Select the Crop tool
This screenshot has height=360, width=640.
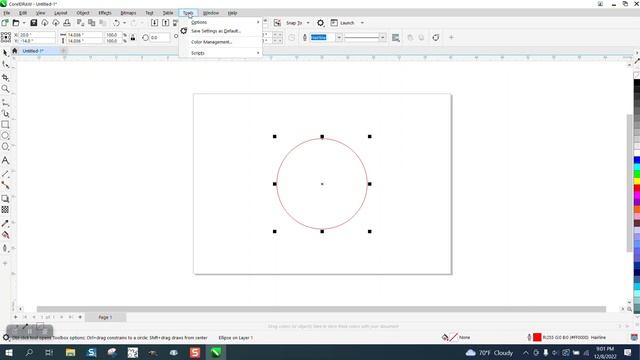5,77
